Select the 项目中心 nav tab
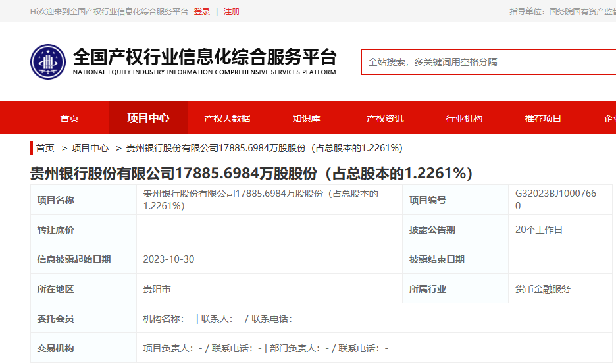Viewport: 616px width, 364px height. click(x=149, y=118)
